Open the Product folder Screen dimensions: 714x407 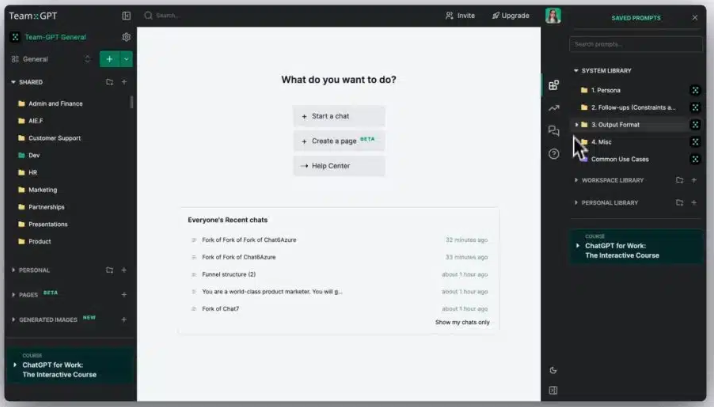[x=34, y=242]
